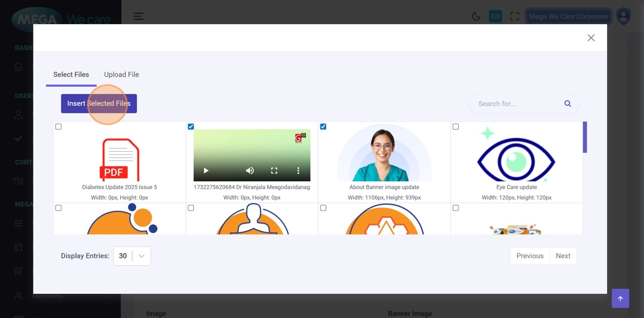Open video more options menu
This screenshot has width=644, height=318.
pos(298,171)
